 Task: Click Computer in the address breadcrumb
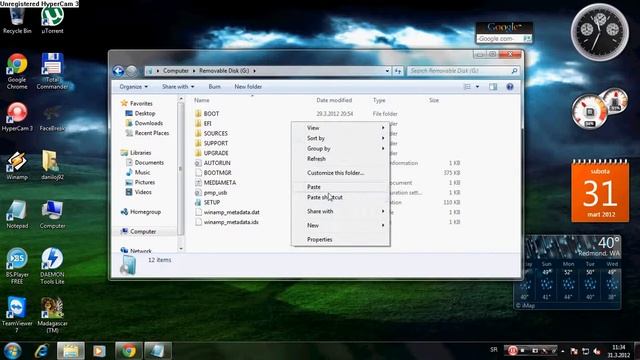176,71
